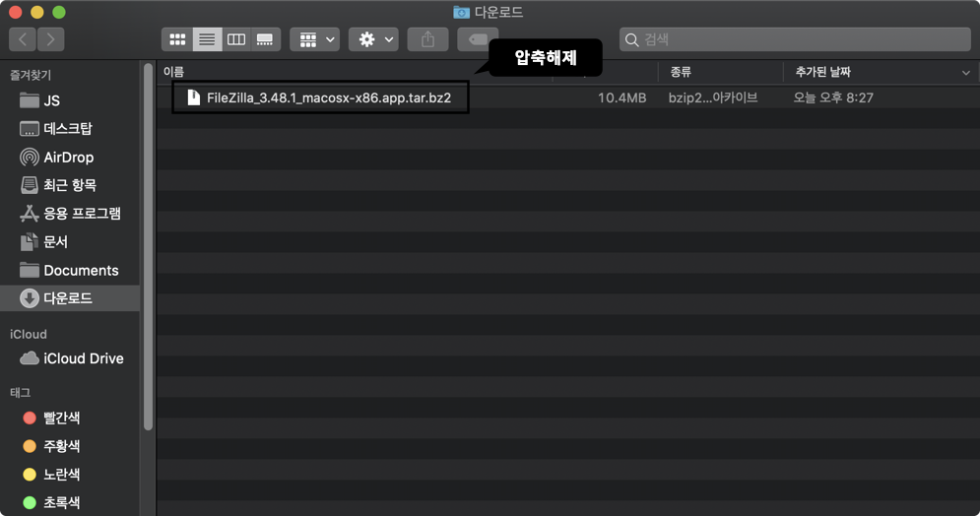
Task: Open Documents folder in the sidebar
Action: pos(70,271)
